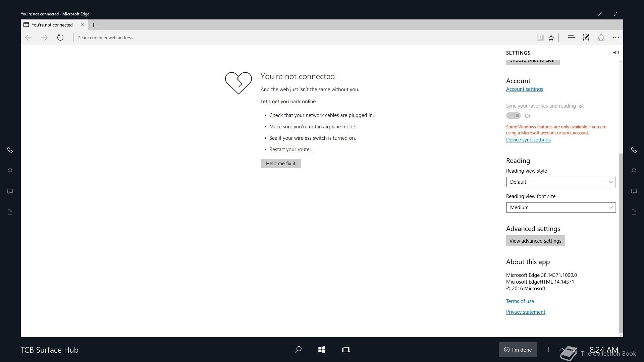Open Account settings link
The width and height of the screenshot is (644, 362).
pos(525,89)
